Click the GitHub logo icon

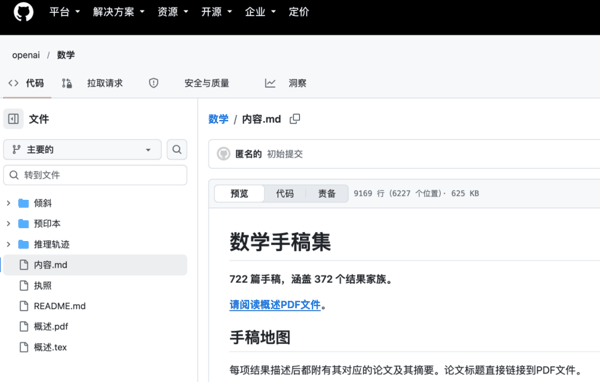coord(23,12)
